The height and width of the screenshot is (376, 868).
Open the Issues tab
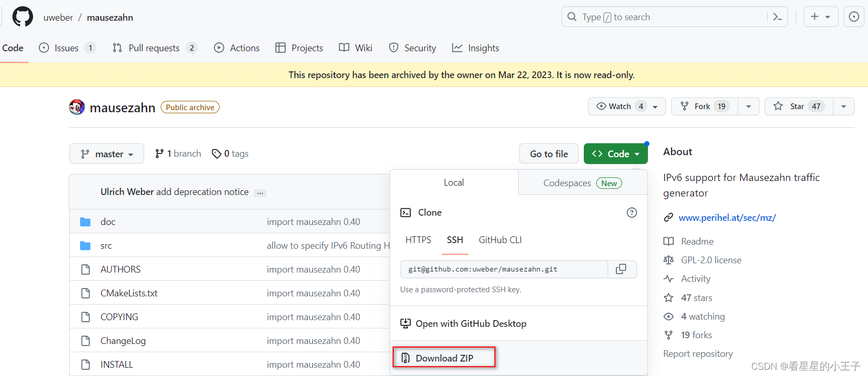[68, 48]
